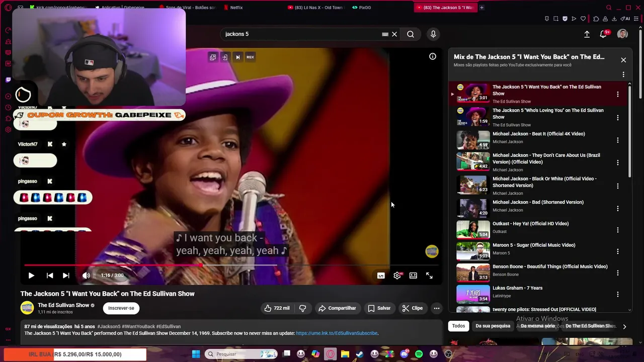644x362 pixels.
Task: Toggle subtitles with the captions button
Action: tap(381, 276)
